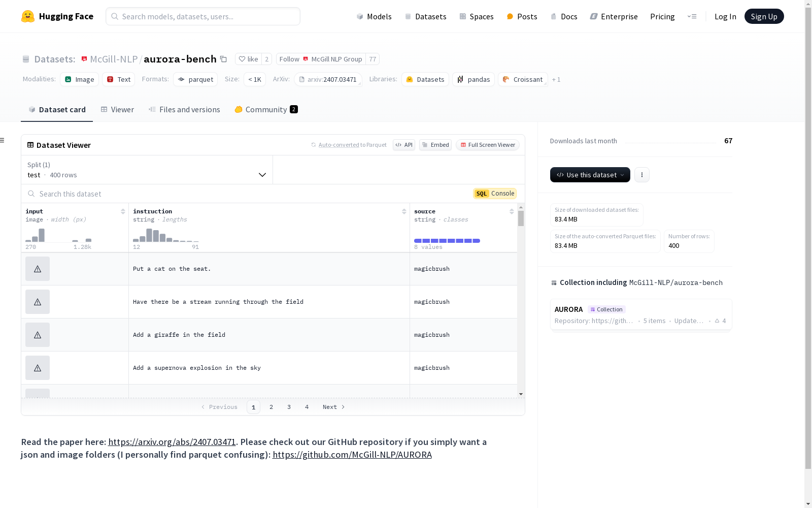Select the parquet format tag
This screenshot has height=508, width=812.
[195, 79]
